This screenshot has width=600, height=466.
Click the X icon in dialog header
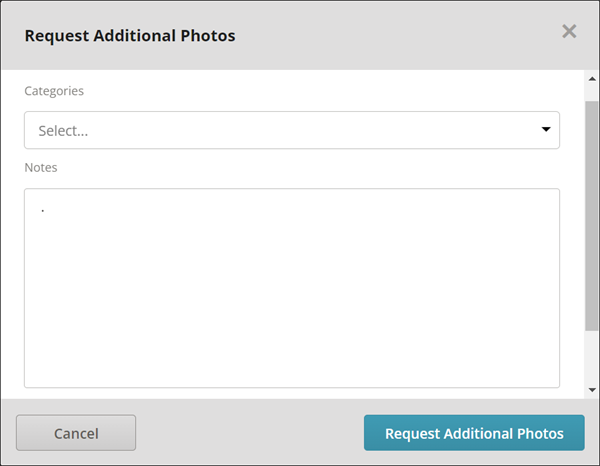[x=569, y=31]
